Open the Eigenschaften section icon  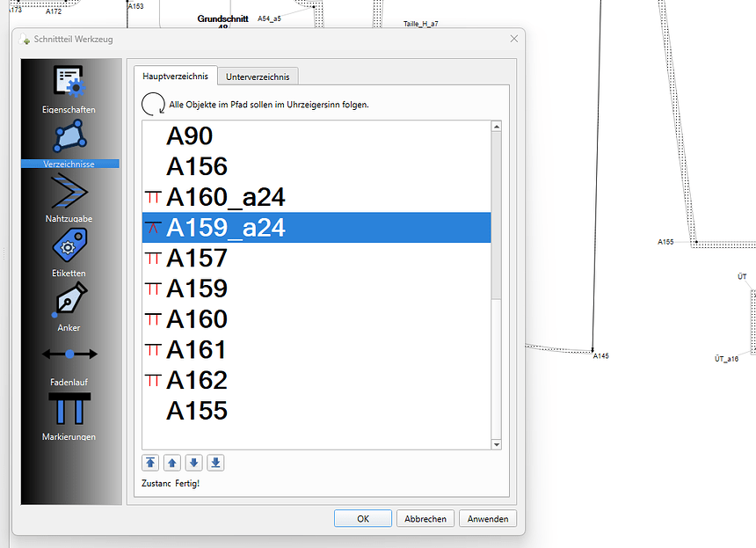[x=69, y=81]
